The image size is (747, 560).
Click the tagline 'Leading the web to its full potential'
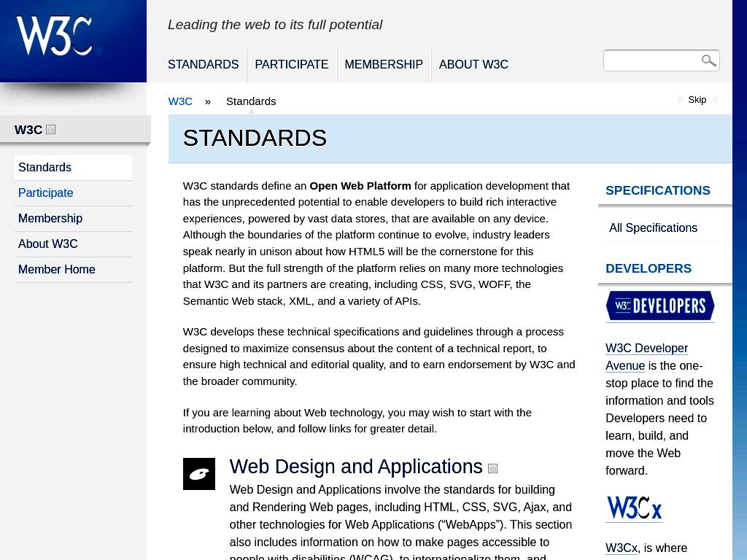coord(275,25)
